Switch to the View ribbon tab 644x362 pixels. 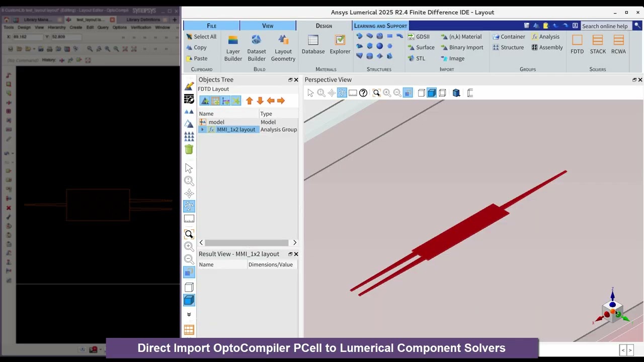coord(268,26)
